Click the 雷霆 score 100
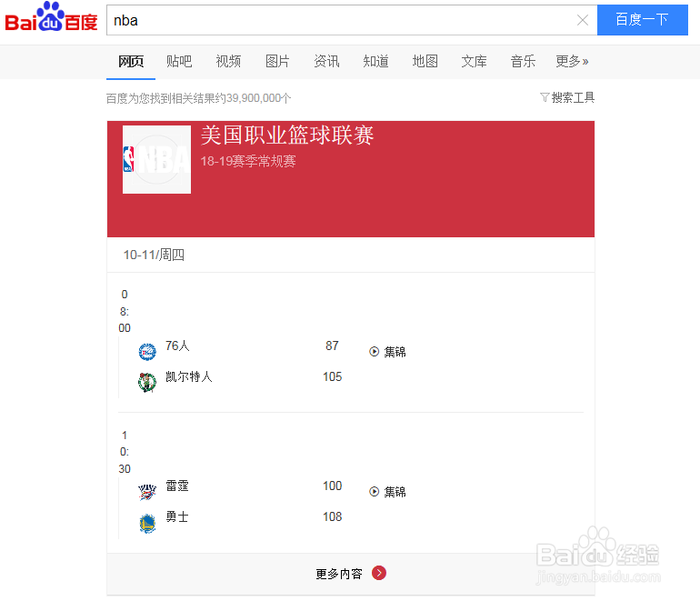This screenshot has height=601, width=700. (333, 486)
